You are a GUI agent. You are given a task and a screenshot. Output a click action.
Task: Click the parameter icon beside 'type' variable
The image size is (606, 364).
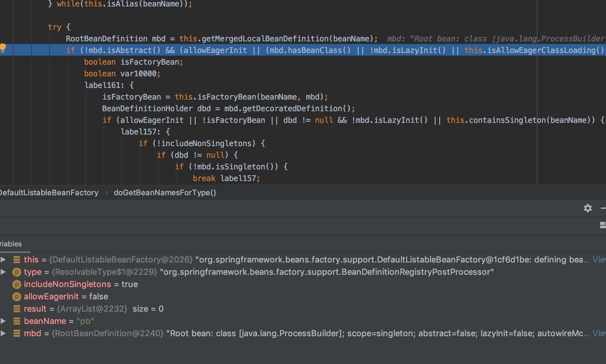point(17,272)
